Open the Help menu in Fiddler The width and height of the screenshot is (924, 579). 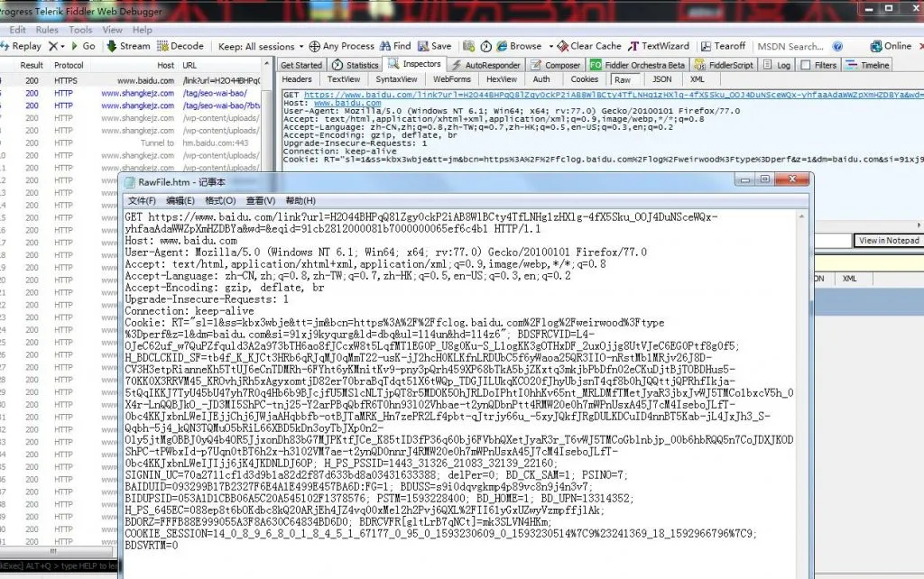[142, 30]
